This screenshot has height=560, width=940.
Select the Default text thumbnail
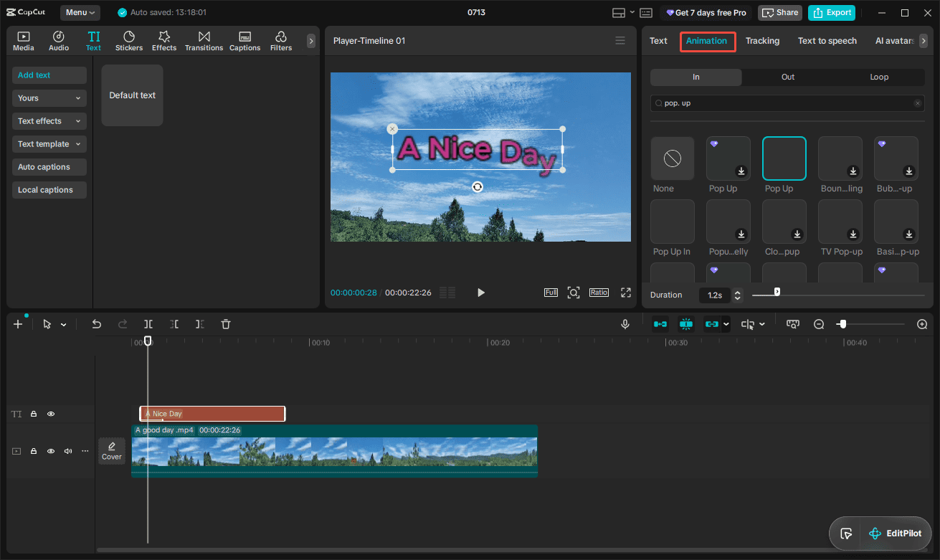[132, 95]
